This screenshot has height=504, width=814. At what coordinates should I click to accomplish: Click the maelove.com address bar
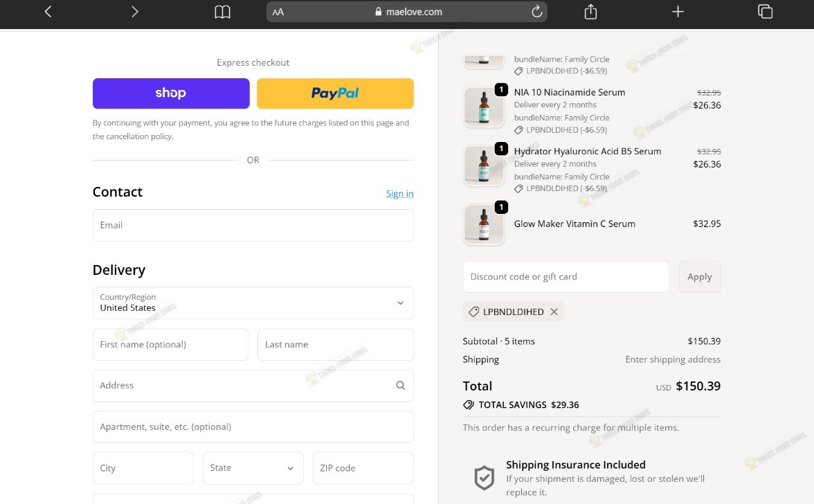point(406,11)
